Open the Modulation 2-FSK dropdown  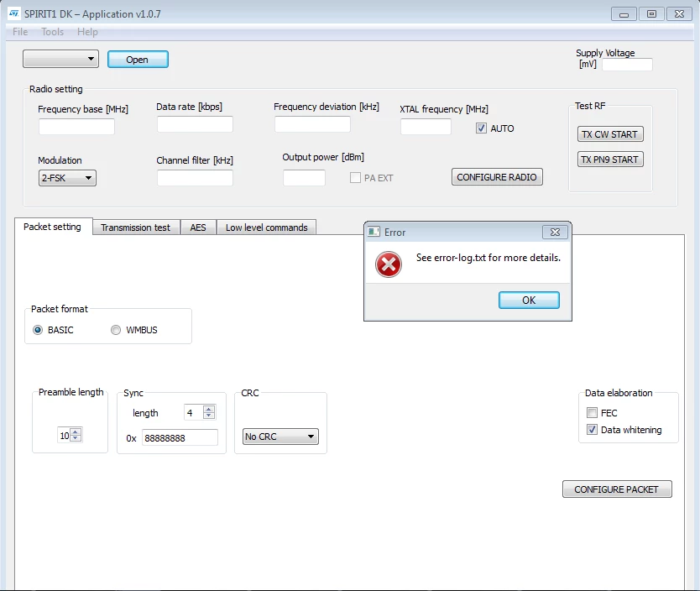pos(67,178)
